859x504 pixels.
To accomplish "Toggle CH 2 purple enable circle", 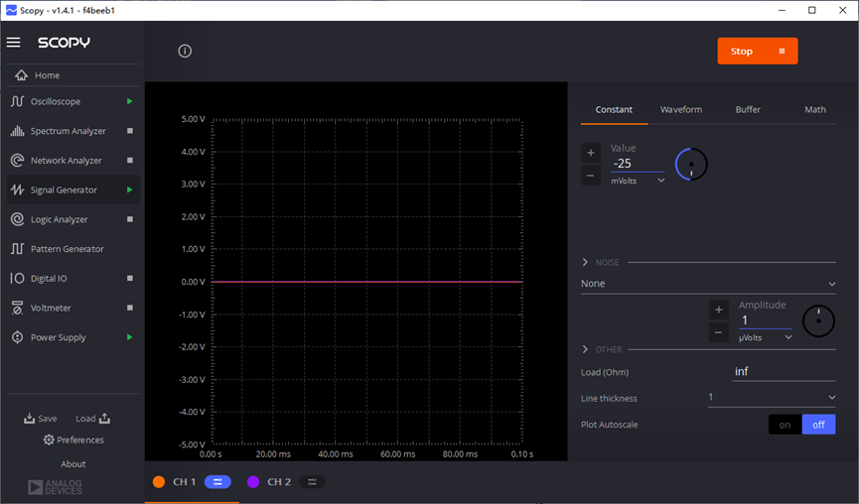I will tap(253, 482).
